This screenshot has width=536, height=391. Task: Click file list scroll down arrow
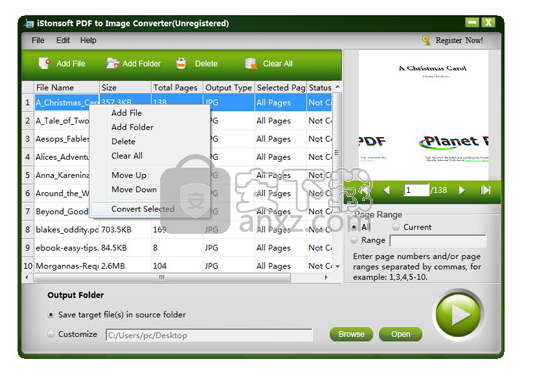(337, 266)
